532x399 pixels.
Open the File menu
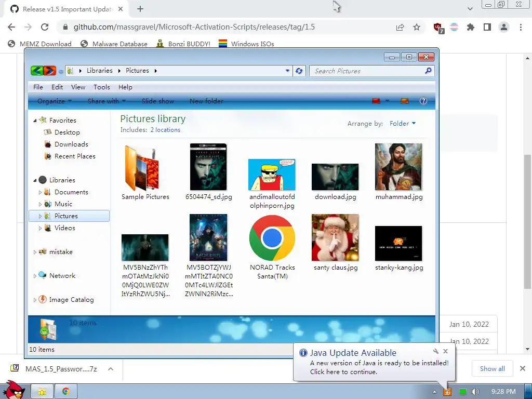[38, 87]
